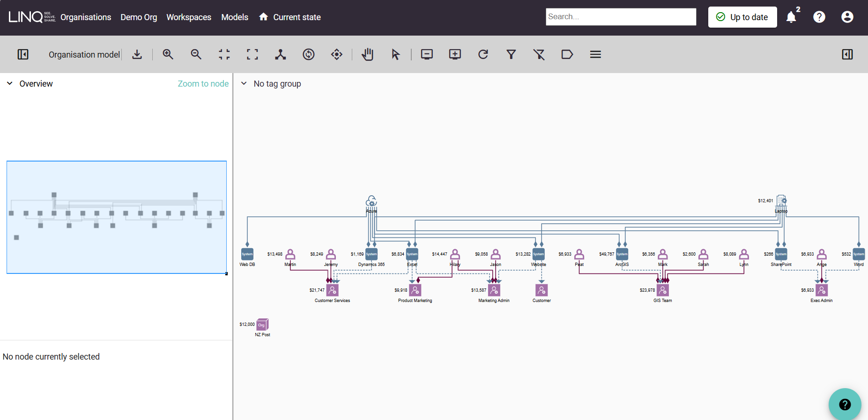Click the recenter diamond arrows icon
This screenshot has width=868, height=420.
(337, 54)
